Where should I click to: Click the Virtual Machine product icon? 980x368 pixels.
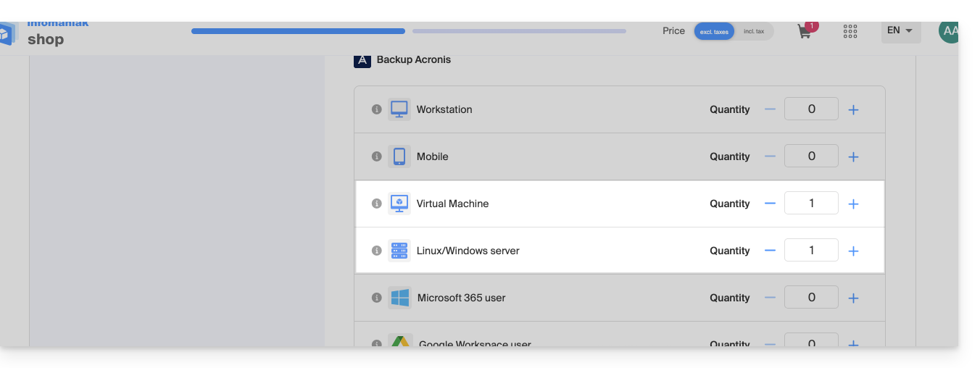399,204
